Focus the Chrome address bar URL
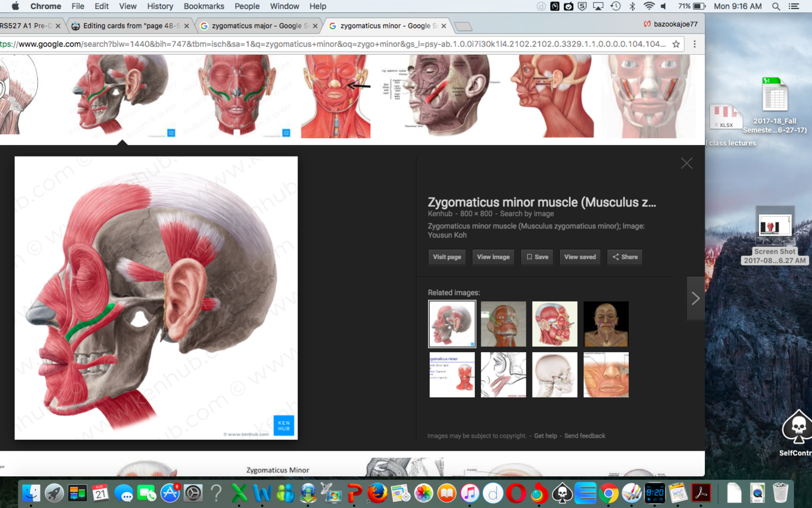812x508 pixels. [x=332, y=44]
